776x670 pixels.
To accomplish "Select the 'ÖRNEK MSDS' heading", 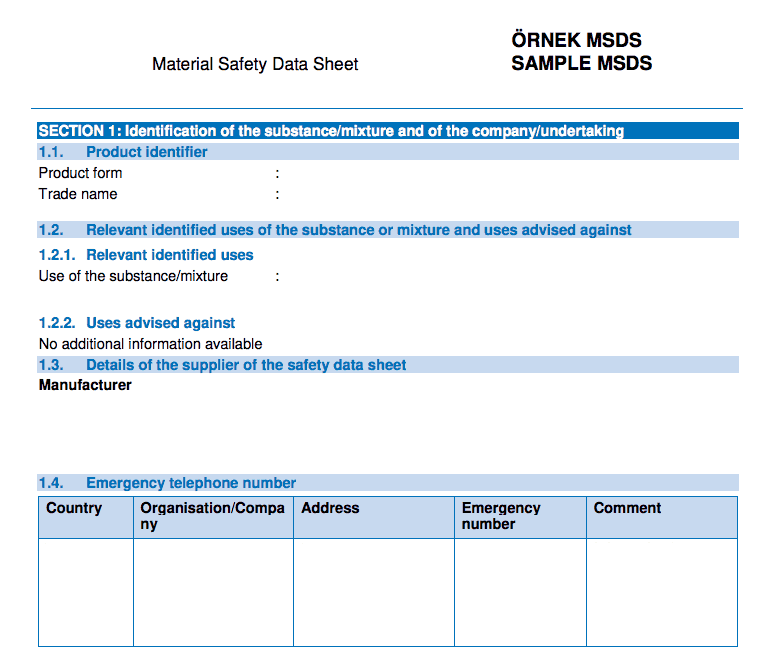I will coord(576,39).
